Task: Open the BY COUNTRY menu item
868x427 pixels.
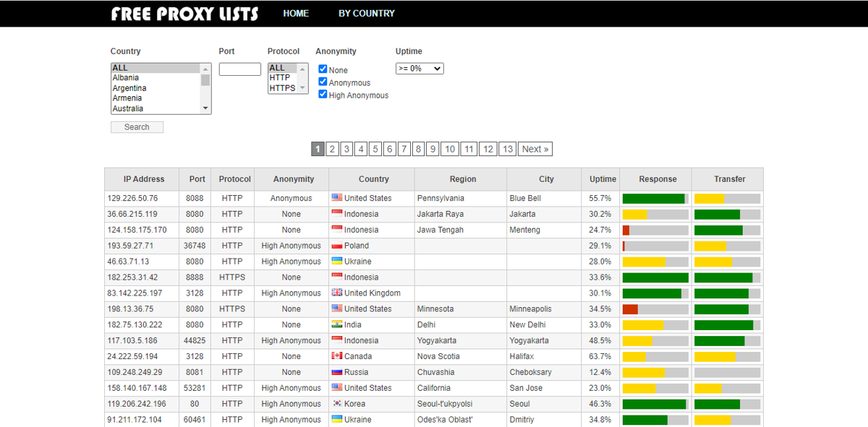Action: point(366,13)
